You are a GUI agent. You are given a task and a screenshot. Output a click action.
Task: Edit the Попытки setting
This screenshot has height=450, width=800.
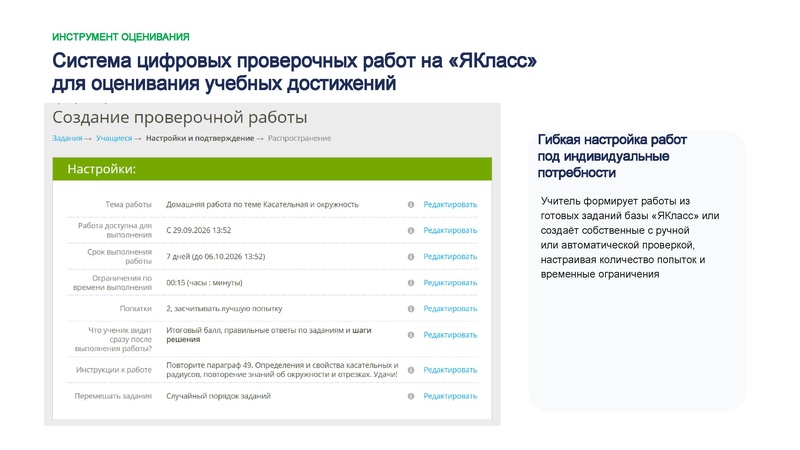click(x=450, y=309)
